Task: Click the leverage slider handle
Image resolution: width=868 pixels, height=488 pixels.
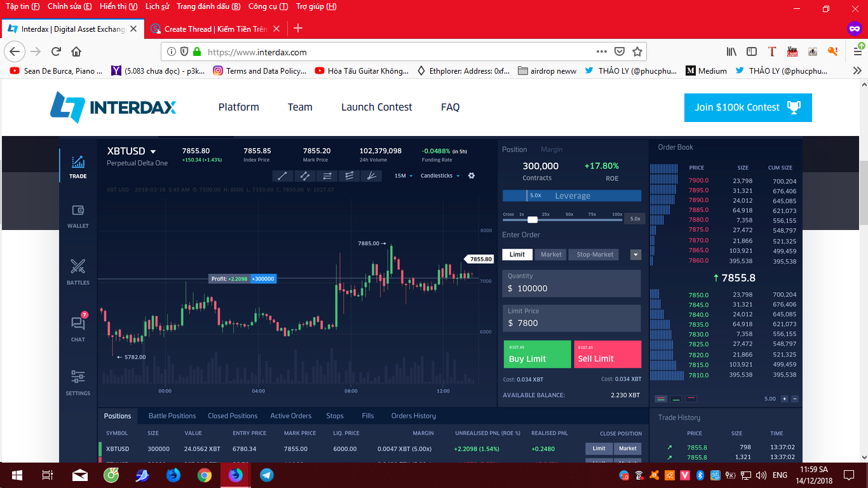Action: tap(532, 219)
